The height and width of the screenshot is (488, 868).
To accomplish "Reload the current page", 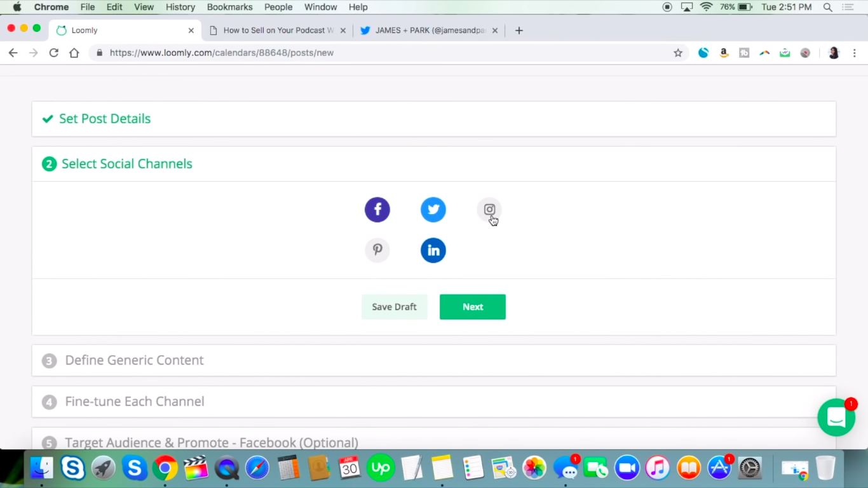I will (x=54, y=53).
